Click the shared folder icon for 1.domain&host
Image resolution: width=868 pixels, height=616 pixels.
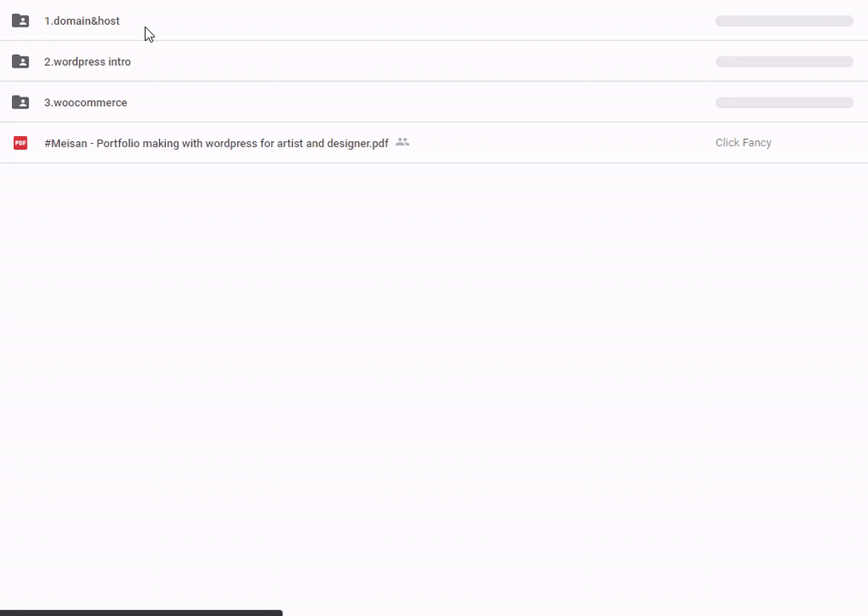(x=21, y=21)
